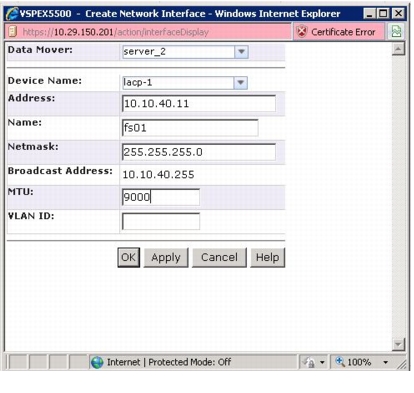Click the Internet zone globe icon
The height and width of the screenshot is (393, 414).
pyautogui.click(x=97, y=362)
